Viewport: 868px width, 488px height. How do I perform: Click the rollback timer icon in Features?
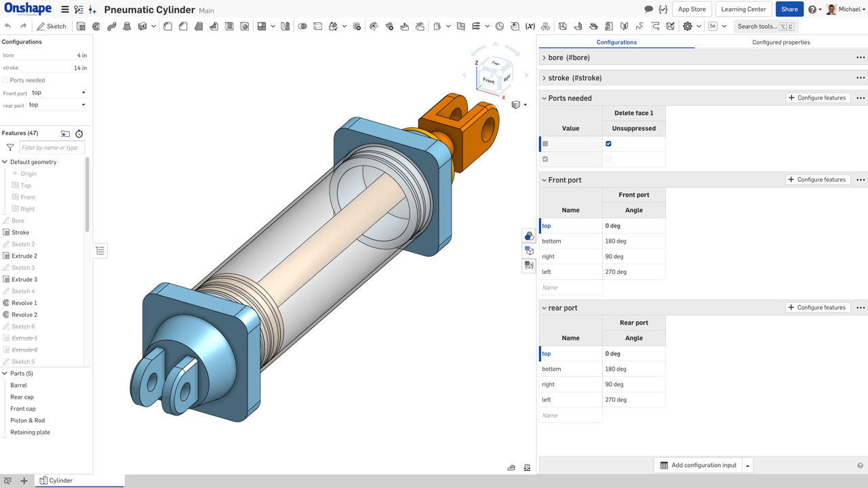click(x=79, y=134)
